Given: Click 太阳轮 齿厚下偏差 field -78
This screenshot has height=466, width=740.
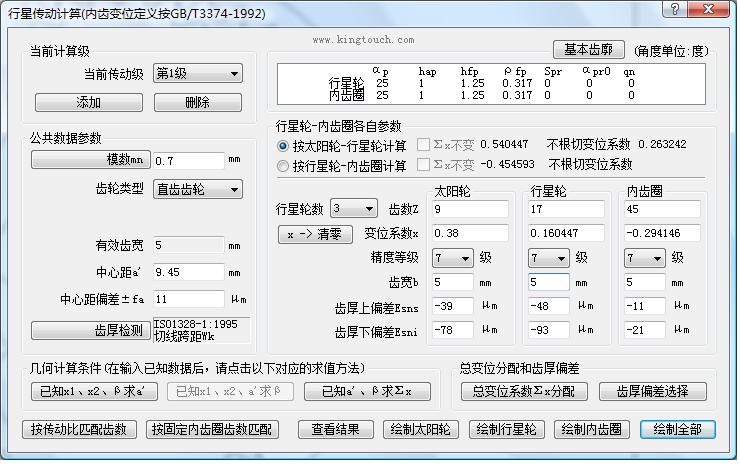Looking at the screenshot, I should [x=452, y=330].
